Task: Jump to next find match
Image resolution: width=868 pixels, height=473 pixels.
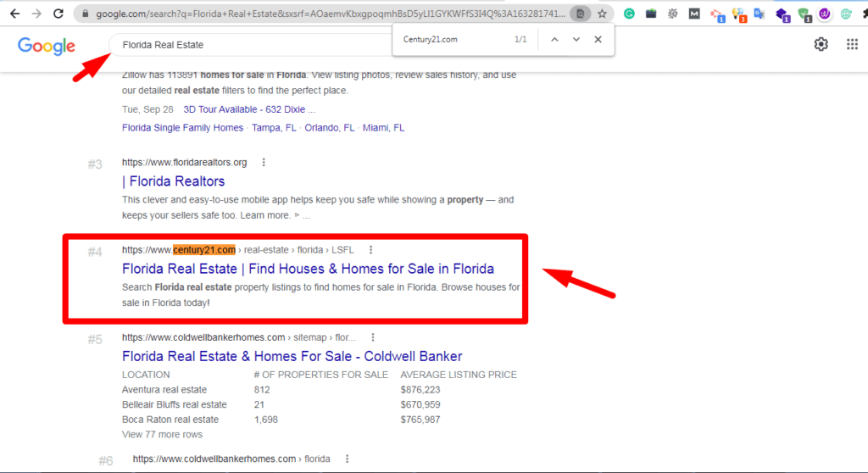Action: [x=576, y=39]
